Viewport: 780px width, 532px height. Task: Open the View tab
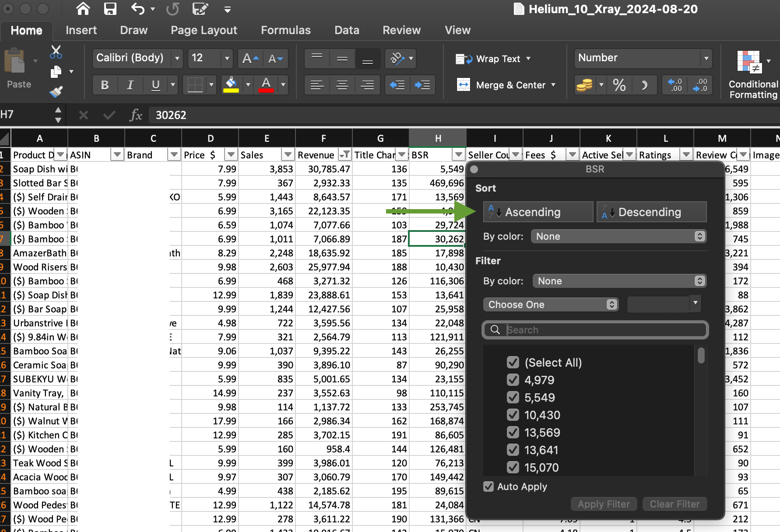click(457, 30)
